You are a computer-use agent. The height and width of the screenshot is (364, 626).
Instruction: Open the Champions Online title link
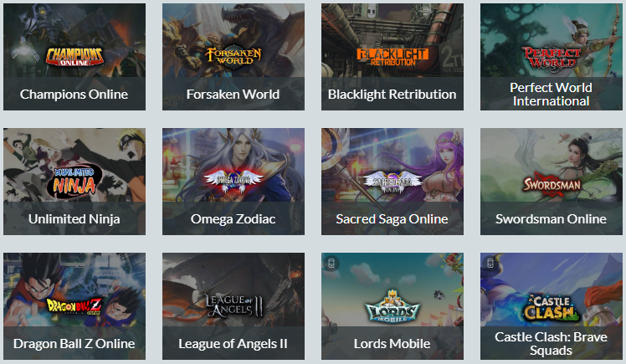pyautogui.click(x=74, y=95)
